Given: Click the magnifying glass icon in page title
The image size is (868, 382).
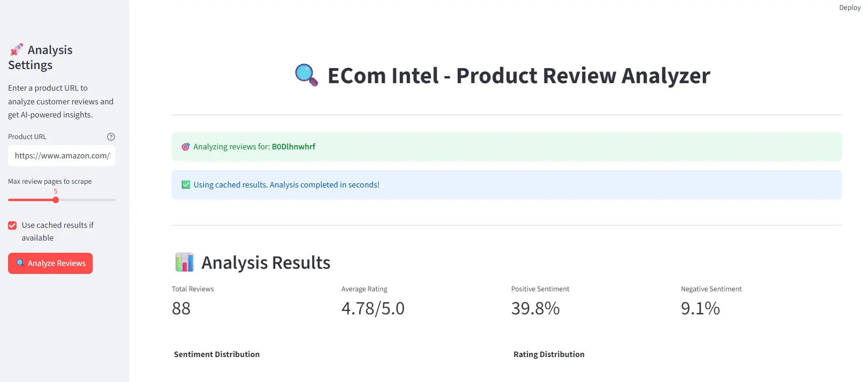Looking at the screenshot, I should [x=306, y=75].
